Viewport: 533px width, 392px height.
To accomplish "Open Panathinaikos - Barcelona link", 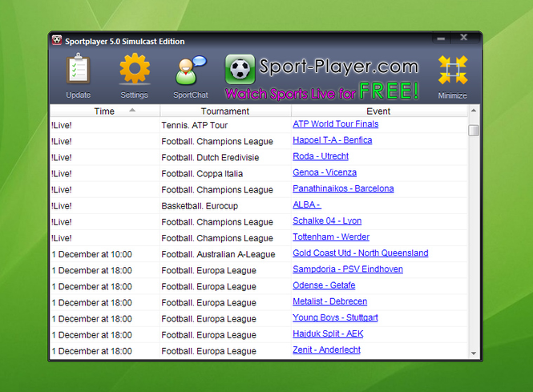I will [343, 188].
